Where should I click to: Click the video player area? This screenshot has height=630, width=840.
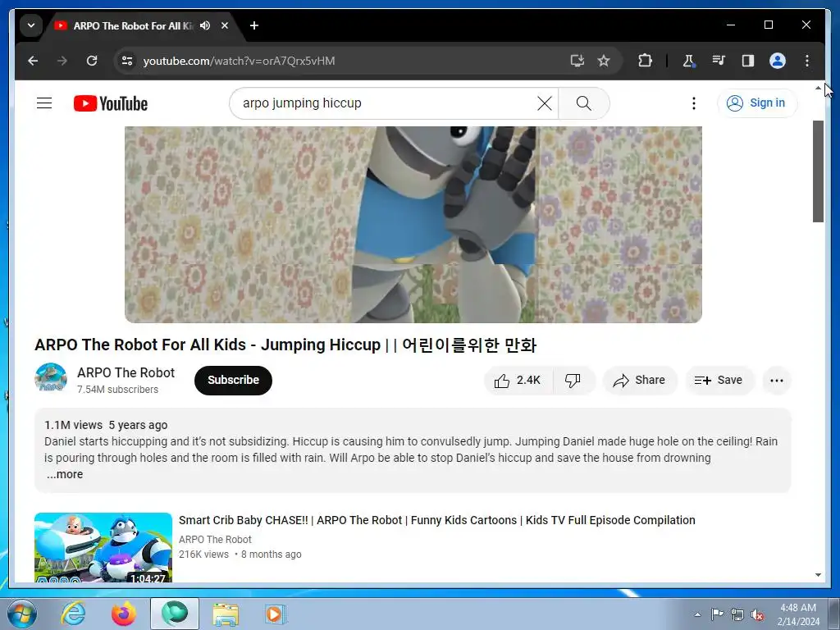pos(413,225)
